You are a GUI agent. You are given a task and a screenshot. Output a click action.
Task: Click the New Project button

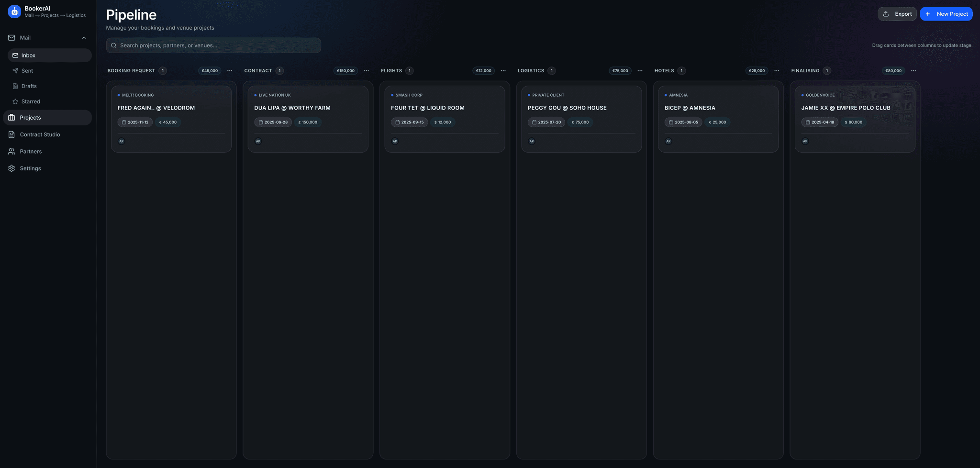(x=946, y=14)
